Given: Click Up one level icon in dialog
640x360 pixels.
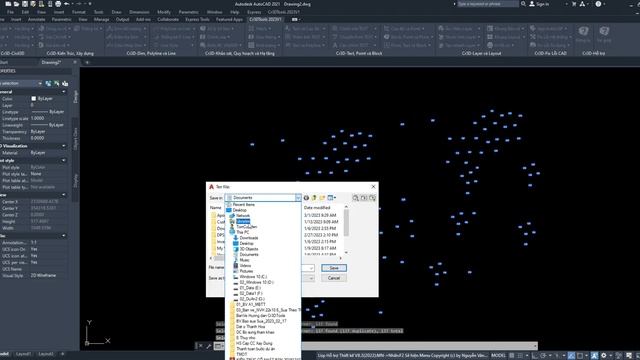Looking at the screenshot, I should 314,198.
